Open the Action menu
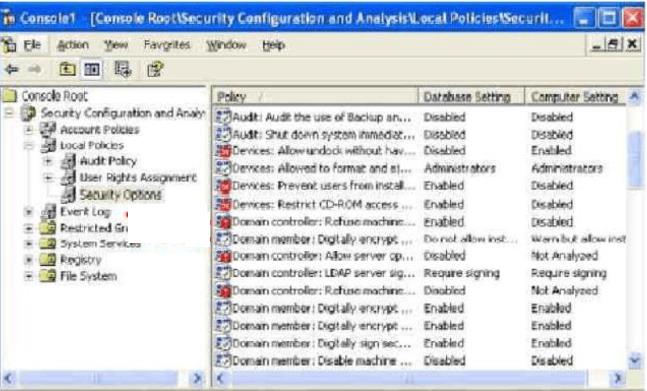Image resolution: width=647 pixels, height=391 pixels. 73,45
